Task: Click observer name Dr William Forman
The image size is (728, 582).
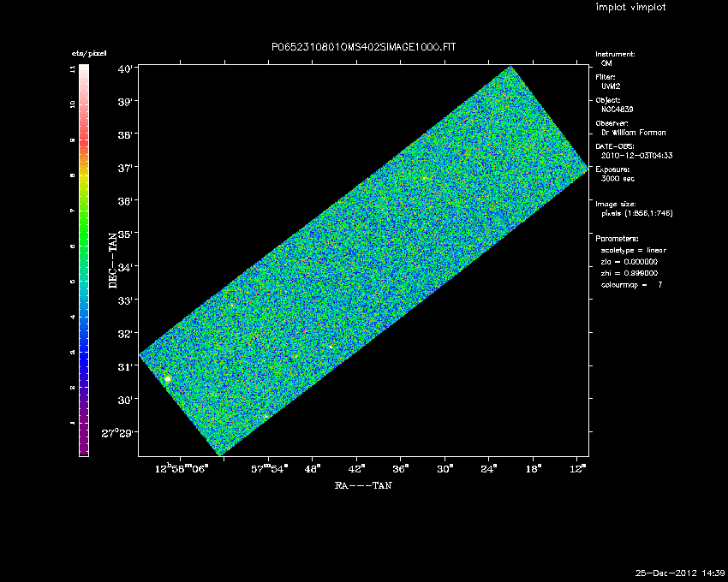Action: tap(633, 133)
